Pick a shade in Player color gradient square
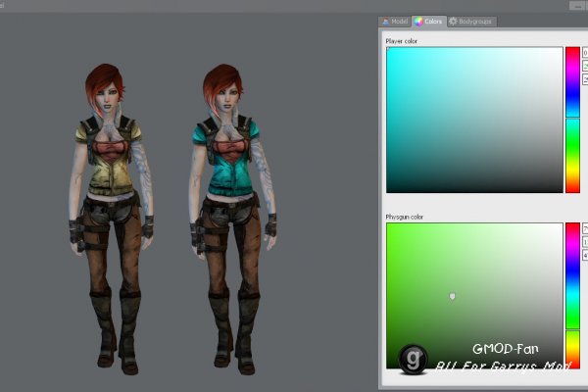 pos(474,120)
